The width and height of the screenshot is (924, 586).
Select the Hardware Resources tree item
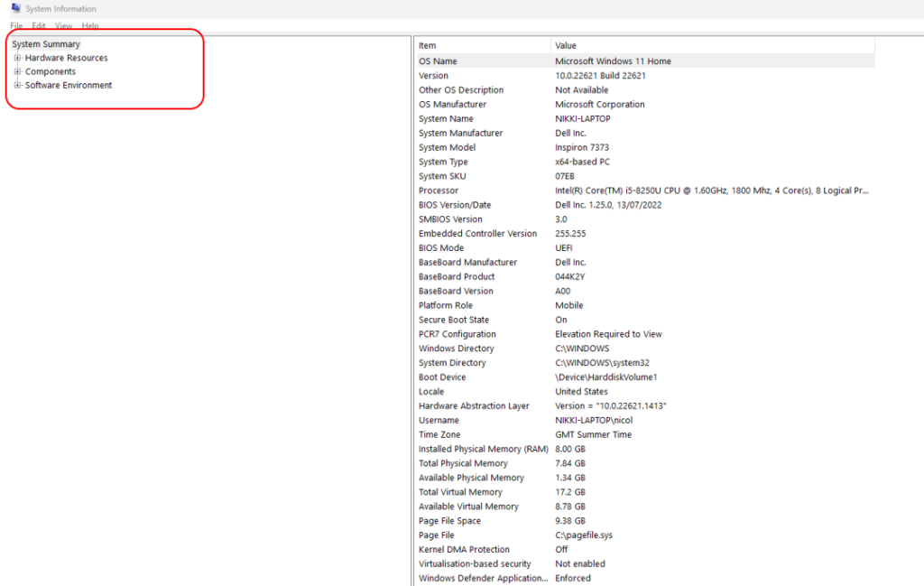(67, 58)
